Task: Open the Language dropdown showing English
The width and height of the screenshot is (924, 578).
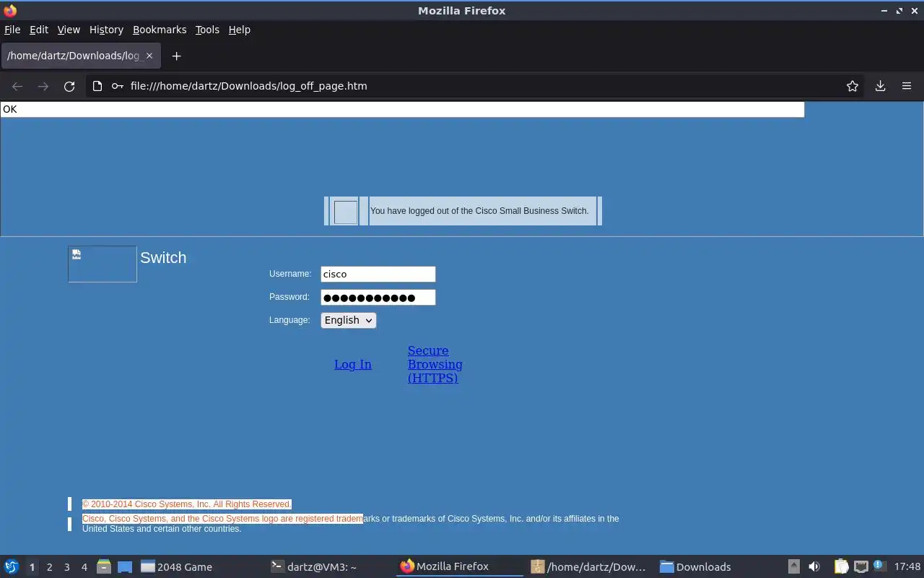Action: coord(349,320)
